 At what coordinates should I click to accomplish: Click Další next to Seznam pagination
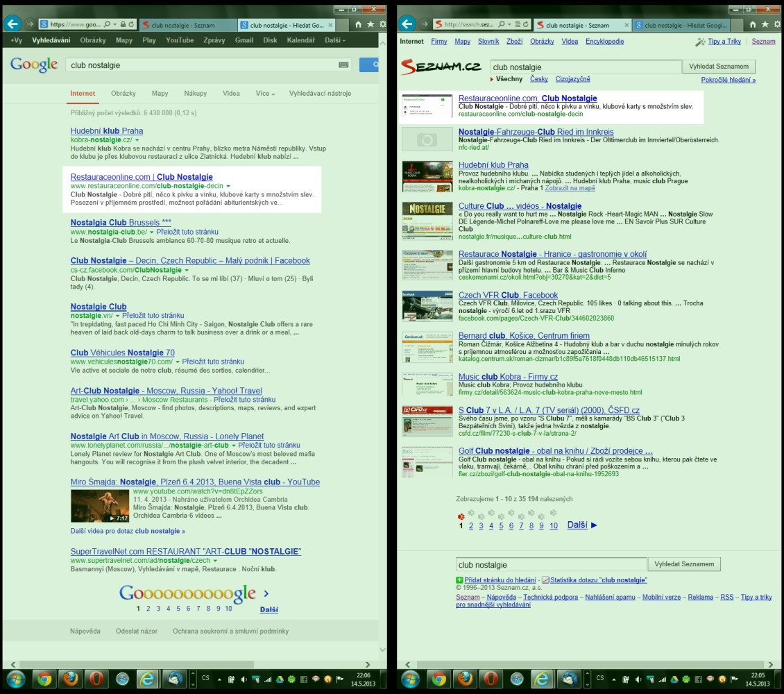click(x=582, y=525)
